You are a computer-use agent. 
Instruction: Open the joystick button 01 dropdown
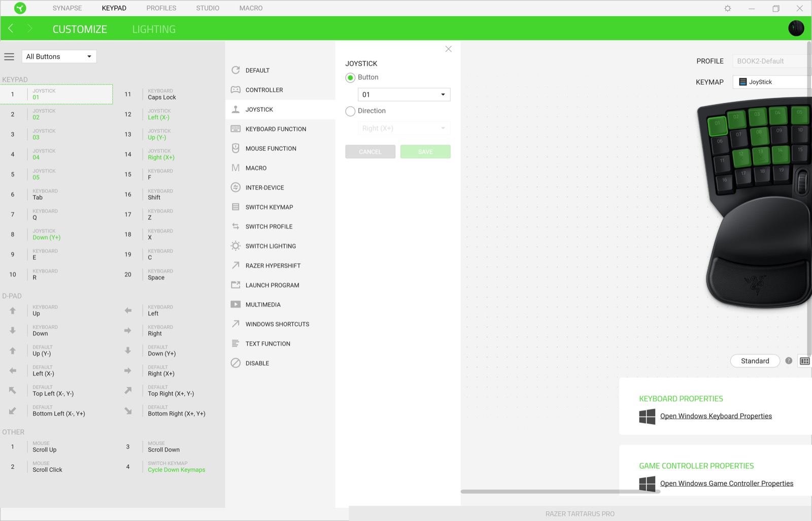[x=404, y=94]
